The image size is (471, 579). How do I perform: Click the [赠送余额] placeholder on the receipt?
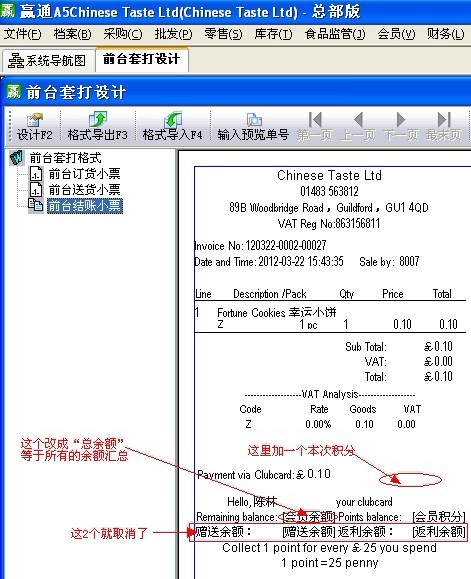click(309, 532)
